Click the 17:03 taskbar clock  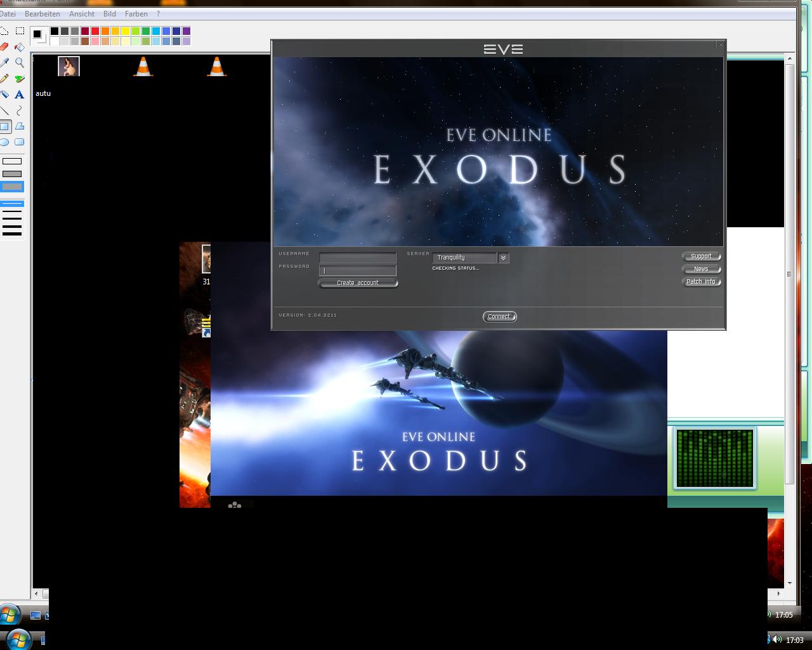794,640
